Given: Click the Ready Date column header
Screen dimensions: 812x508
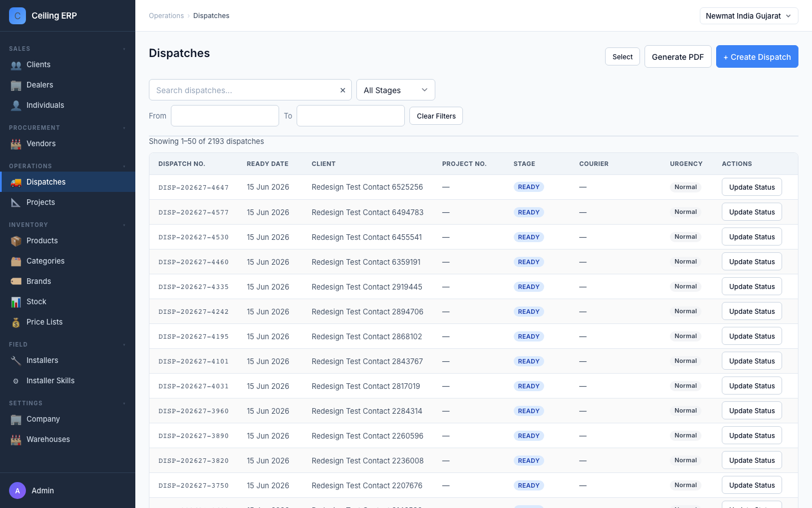Looking at the screenshot, I should coord(267,164).
